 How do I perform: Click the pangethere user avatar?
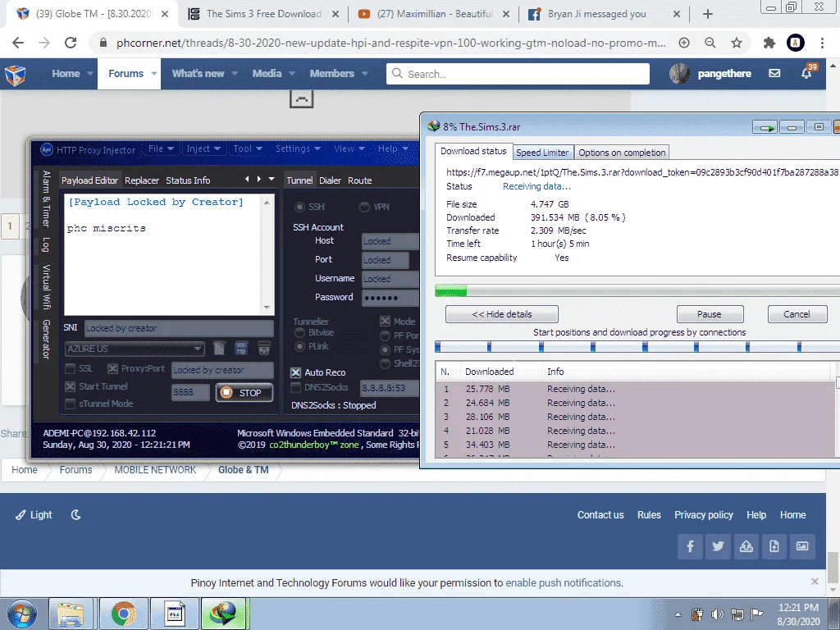(x=680, y=73)
